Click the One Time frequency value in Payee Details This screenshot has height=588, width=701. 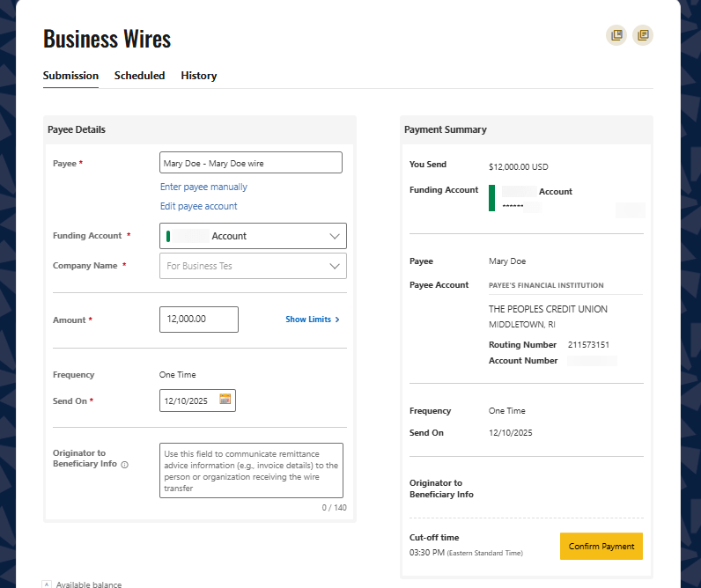tap(178, 374)
